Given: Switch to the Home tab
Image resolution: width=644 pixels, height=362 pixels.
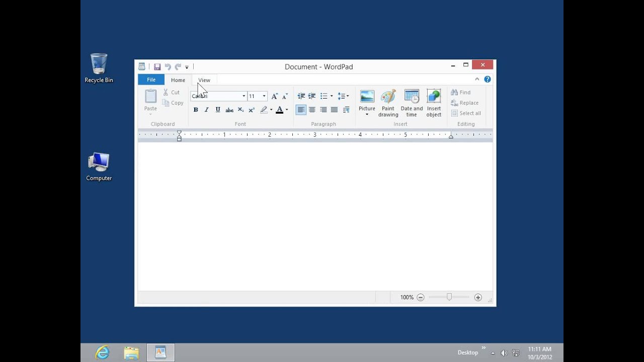Looking at the screenshot, I should click(x=178, y=80).
